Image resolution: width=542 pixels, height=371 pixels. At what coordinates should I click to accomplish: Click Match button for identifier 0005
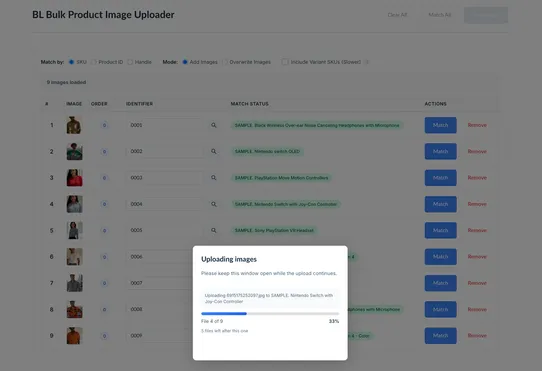click(x=440, y=230)
